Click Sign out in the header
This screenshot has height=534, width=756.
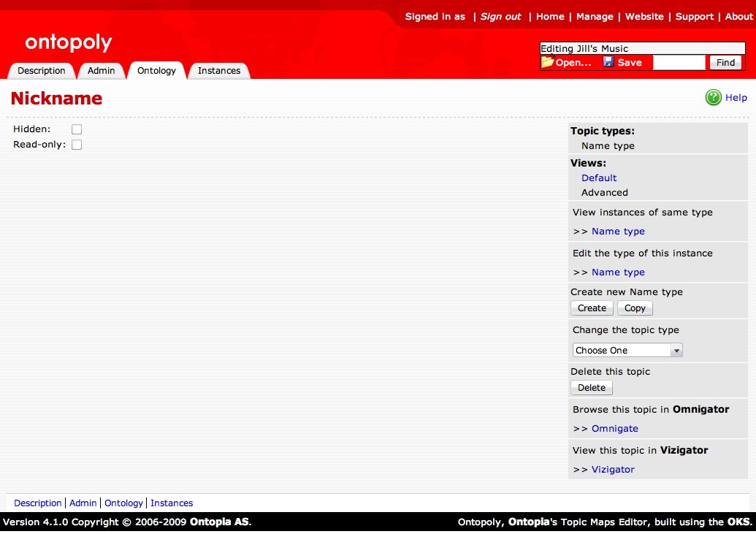coord(500,17)
